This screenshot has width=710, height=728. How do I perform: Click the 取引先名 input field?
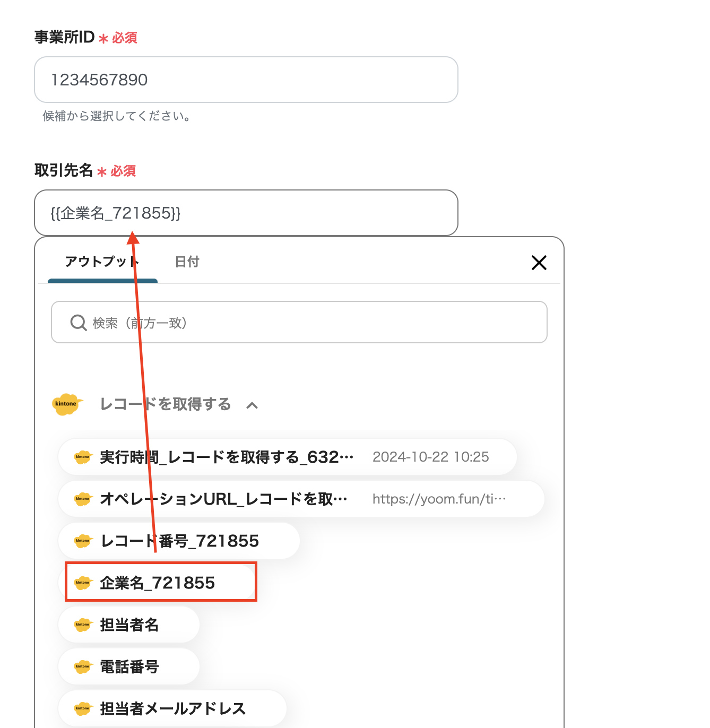[x=246, y=213]
